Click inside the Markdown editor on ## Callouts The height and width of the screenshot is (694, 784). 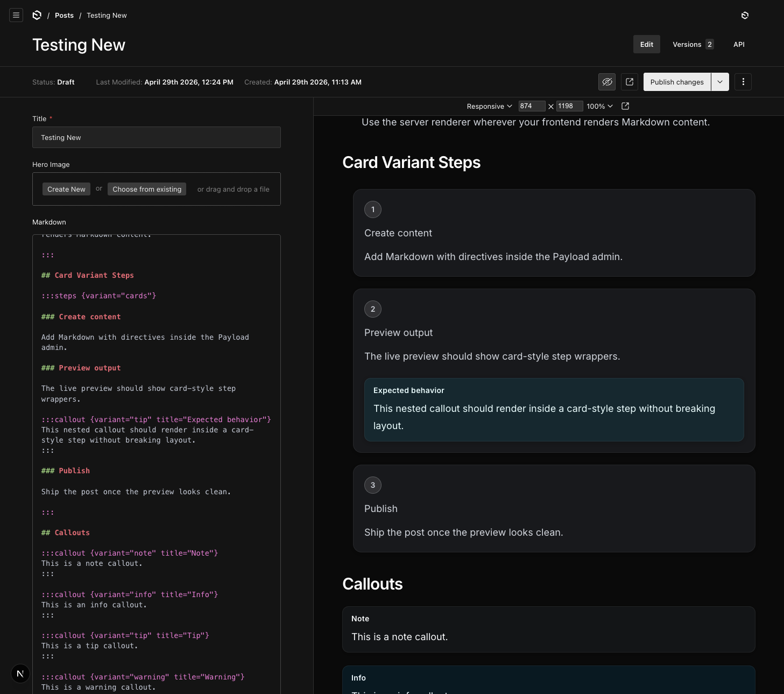click(x=66, y=532)
